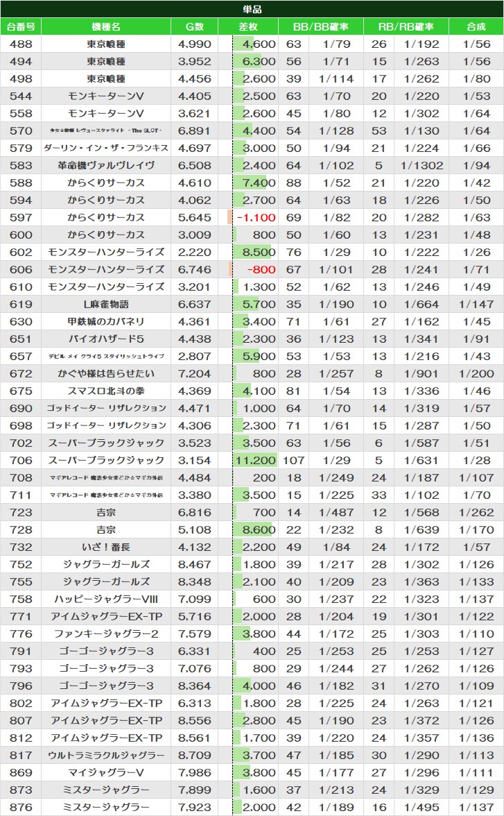This screenshot has width=504, height=816.
Task: Click ジャグラーガールズ in row 755
Action: point(106,581)
